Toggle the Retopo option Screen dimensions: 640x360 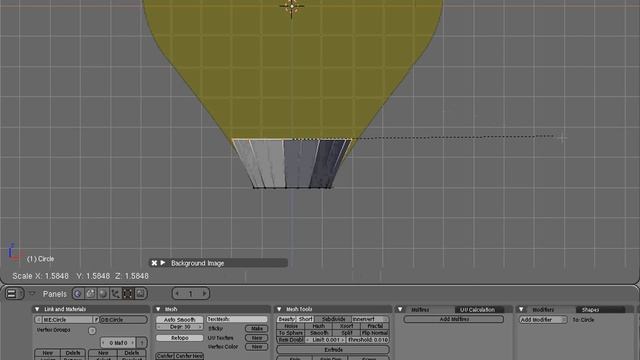coord(180,338)
